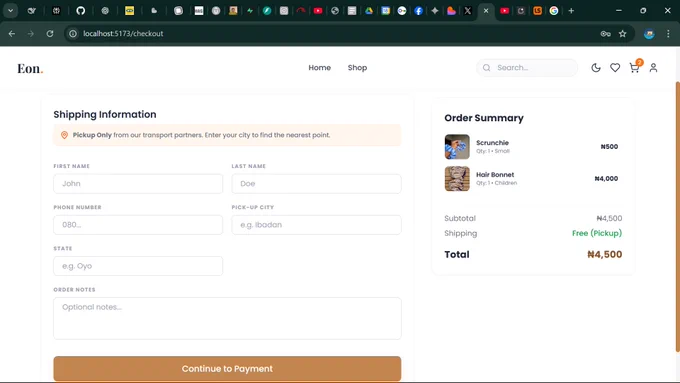Open the Chrome profile avatar
Image resolution: width=680 pixels, height=383 pixels.
coord(649,33)
